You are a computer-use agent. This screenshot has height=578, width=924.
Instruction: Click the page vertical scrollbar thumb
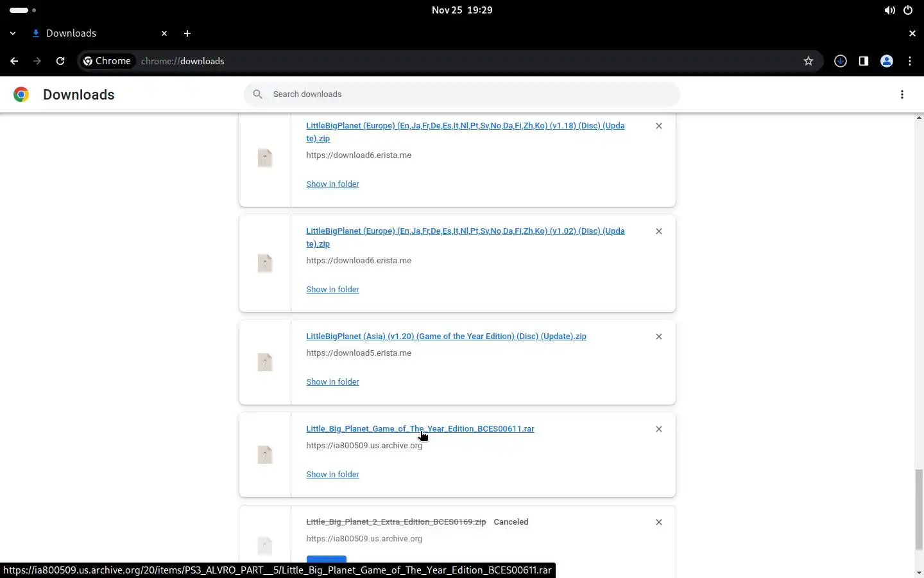click(x=919, y=509)
